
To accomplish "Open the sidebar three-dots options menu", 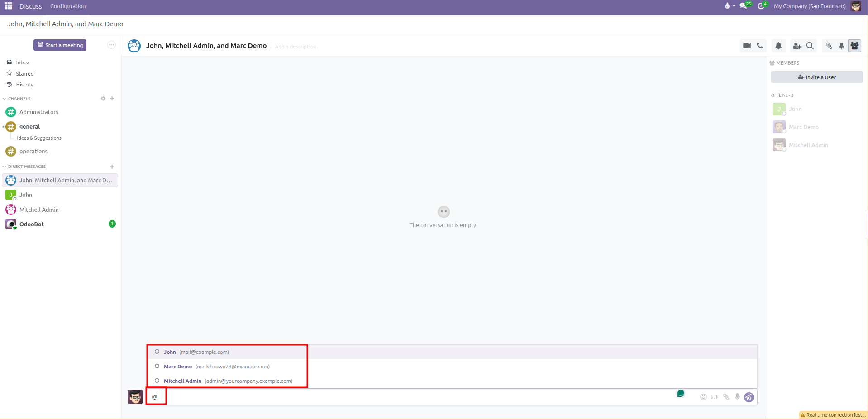I will click(111, 45).
